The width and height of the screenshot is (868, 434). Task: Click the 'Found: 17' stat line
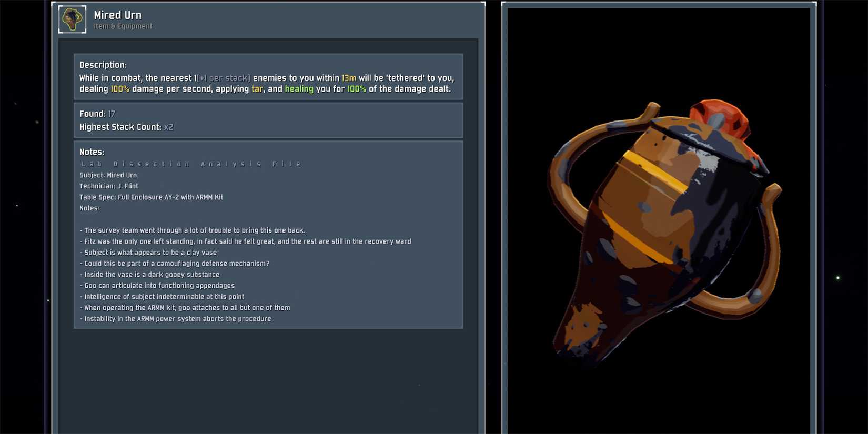[x=97, y=114]
